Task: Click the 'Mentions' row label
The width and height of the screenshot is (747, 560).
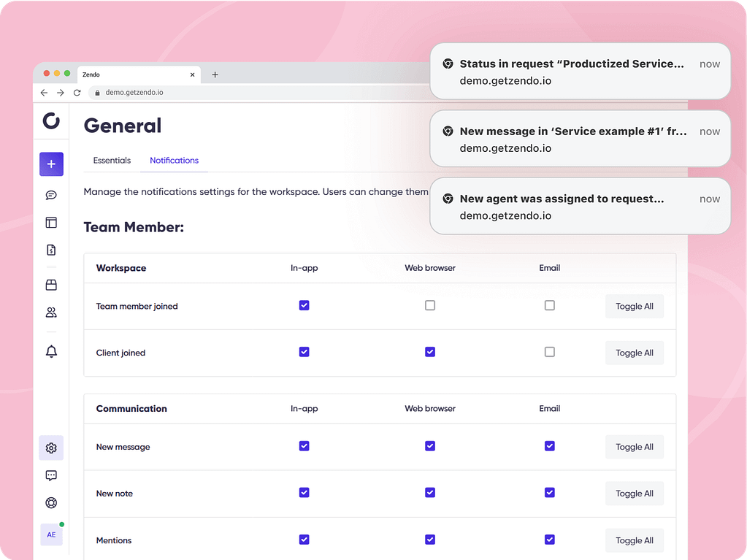Action: click(114, 540)
